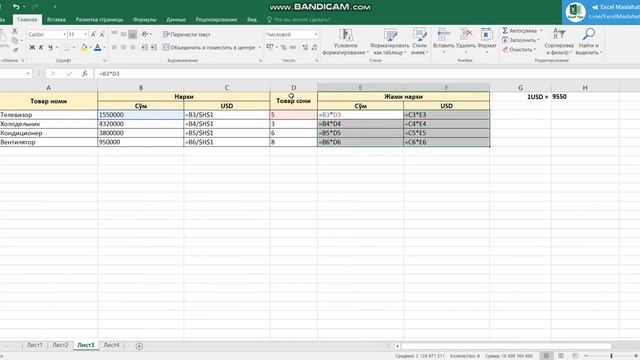Screen dimensions: 640x360
Task: Toggle underline formatting (Ч)
Action: tap(50, 48)
